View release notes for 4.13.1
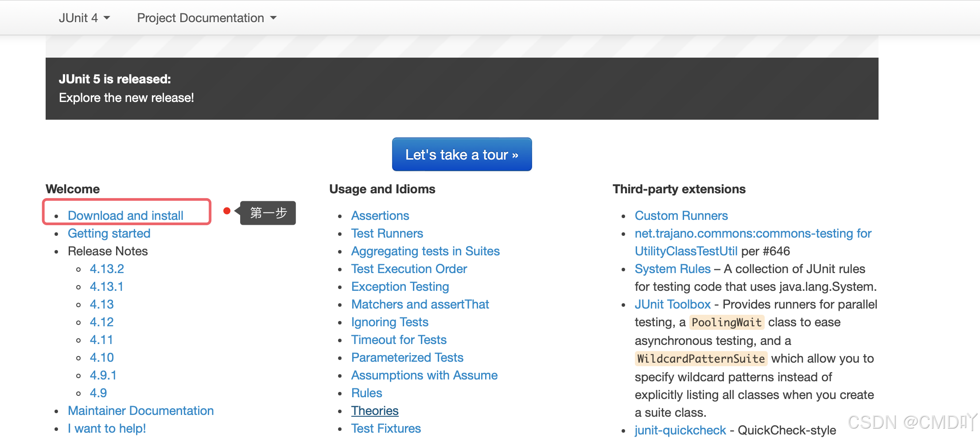 pos(106,286)
